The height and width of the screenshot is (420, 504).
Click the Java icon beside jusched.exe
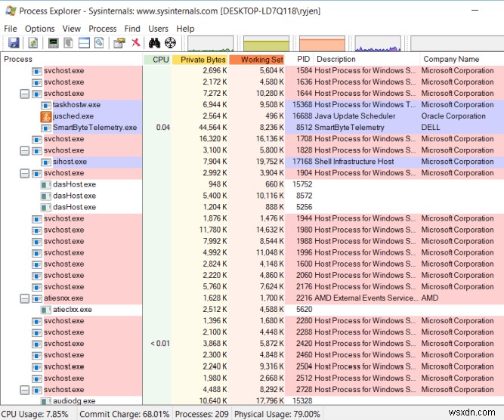pos(45,116)
